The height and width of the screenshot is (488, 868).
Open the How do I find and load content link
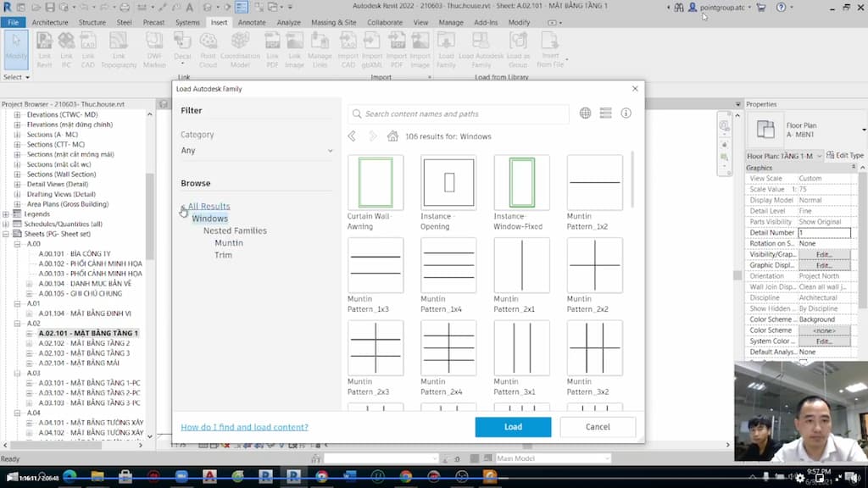point(244,427)
